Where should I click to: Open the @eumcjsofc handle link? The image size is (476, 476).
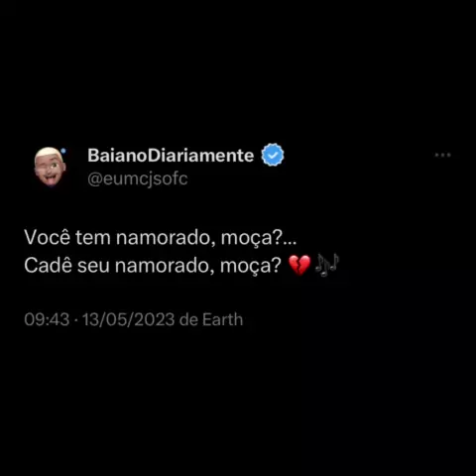[138, 179]
